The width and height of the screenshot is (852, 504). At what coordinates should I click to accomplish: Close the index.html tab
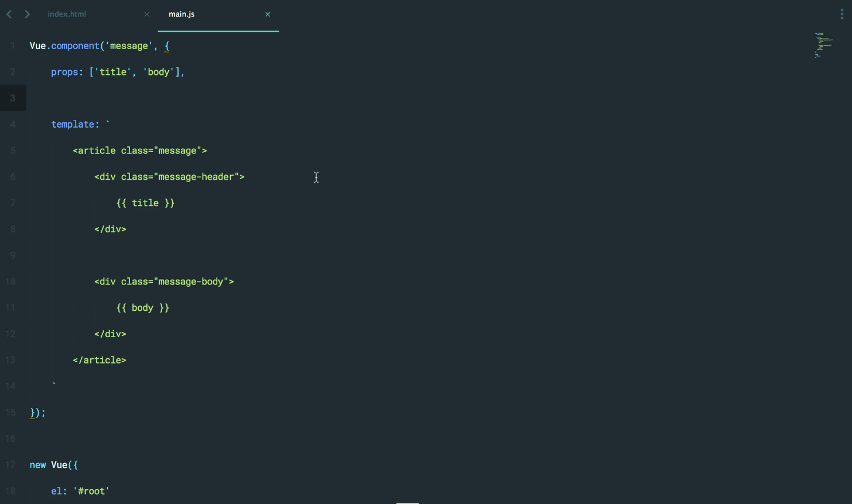click(x=146, y=14)
